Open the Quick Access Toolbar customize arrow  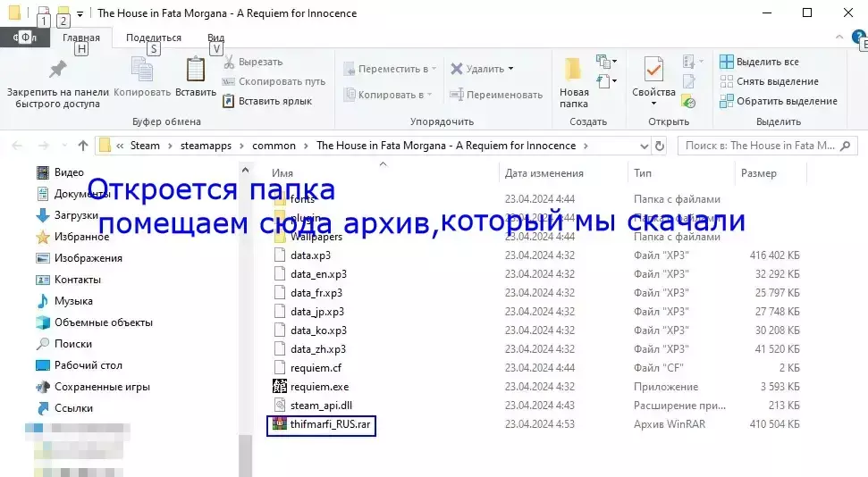(80, 13)
